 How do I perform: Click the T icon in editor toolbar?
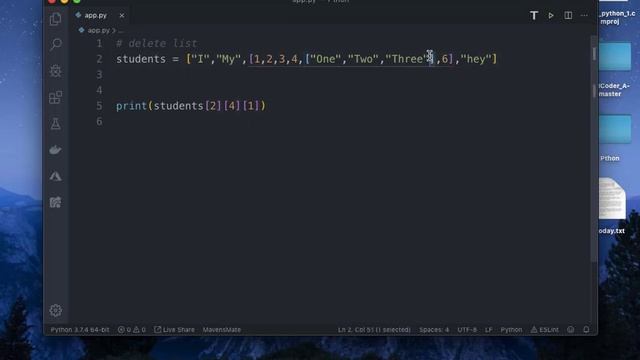pos(533,16)
